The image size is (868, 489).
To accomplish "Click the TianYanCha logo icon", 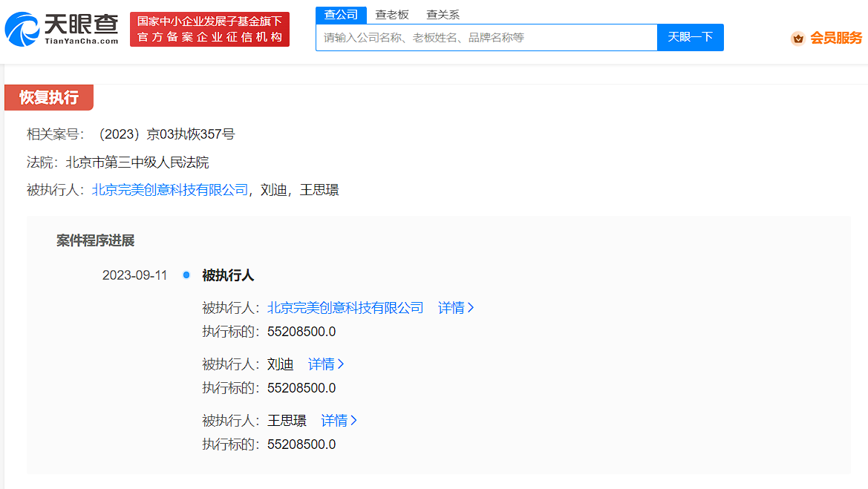I will tap(22, 29).
